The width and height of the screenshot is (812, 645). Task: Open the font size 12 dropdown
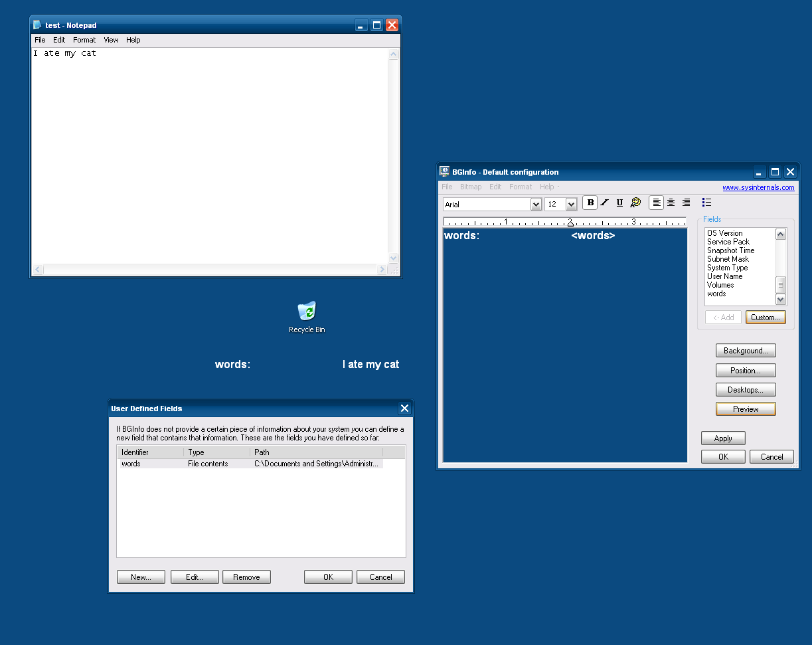pos(571,205)
